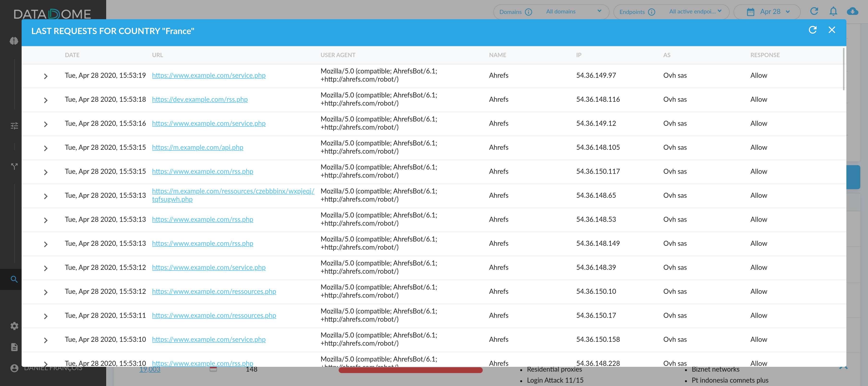This screenshot has width=868, height=386.
Task: Click the search magnifier sidebar icon
Action: tap(14, 279)
